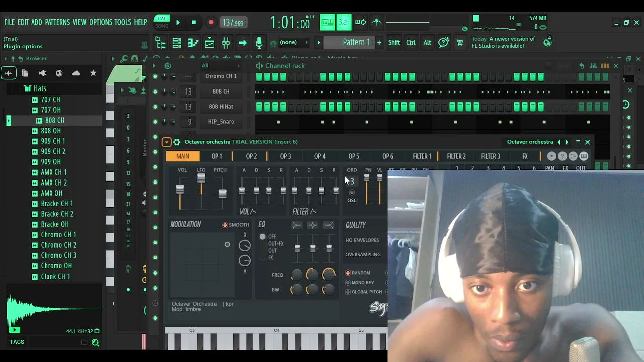Viewport: 644px width, 362px height.
Task: Select the 808 CH sample in browser
Action: point(55,121)
